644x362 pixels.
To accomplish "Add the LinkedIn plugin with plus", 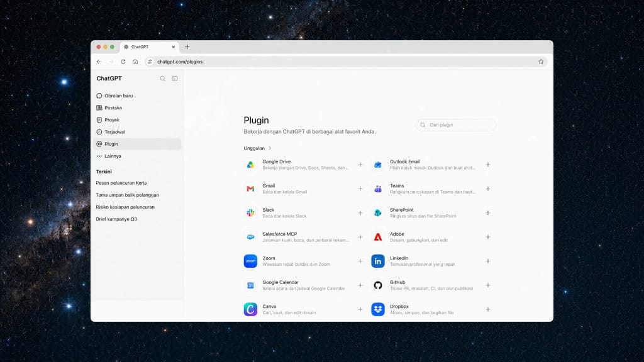I will tap(488, 261).
